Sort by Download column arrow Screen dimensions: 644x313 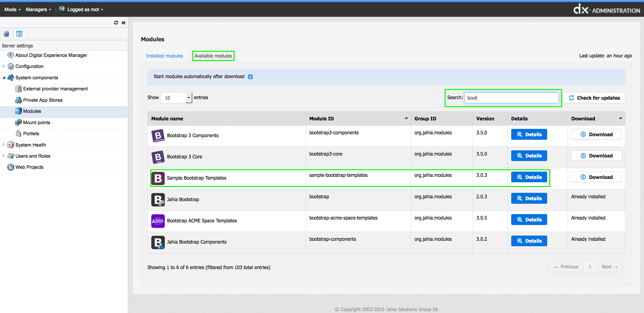621,119
